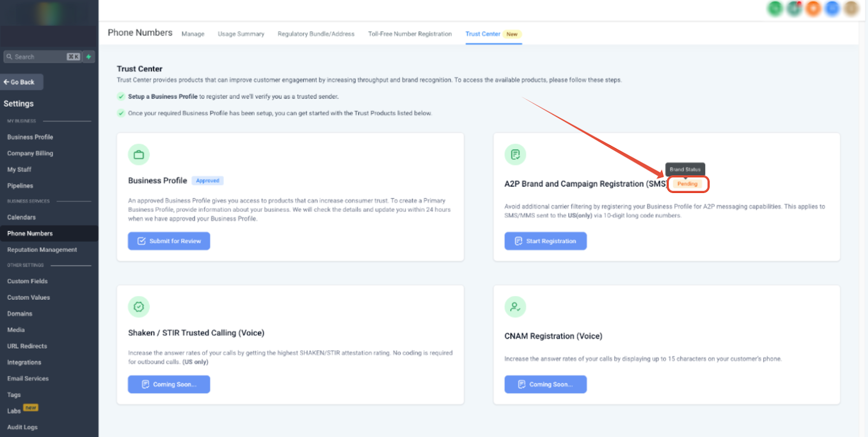Click the CNAM Registration person icon
The height and width of the screenshot is (437, 868).
point(515,307)
